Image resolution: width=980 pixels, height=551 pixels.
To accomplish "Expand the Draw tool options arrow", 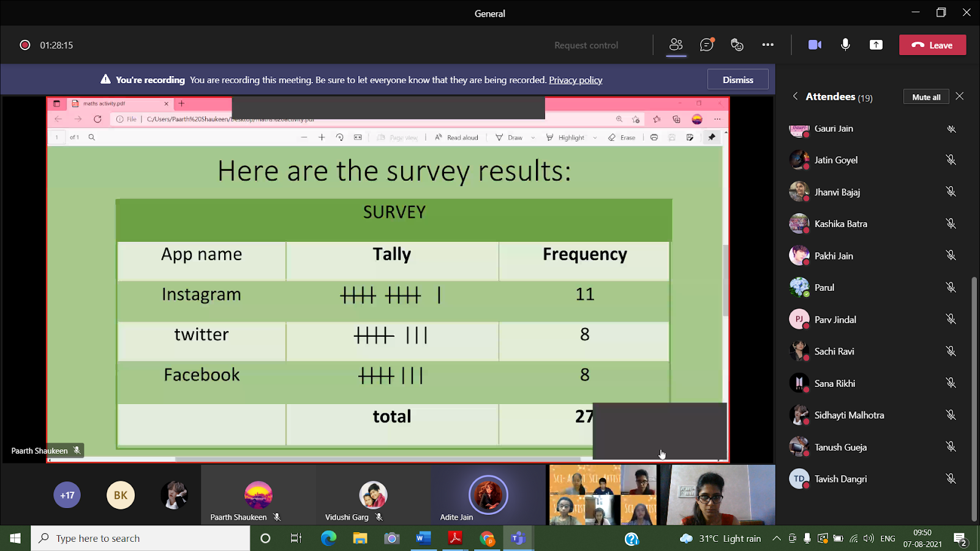I will click(x=533, y=138).
